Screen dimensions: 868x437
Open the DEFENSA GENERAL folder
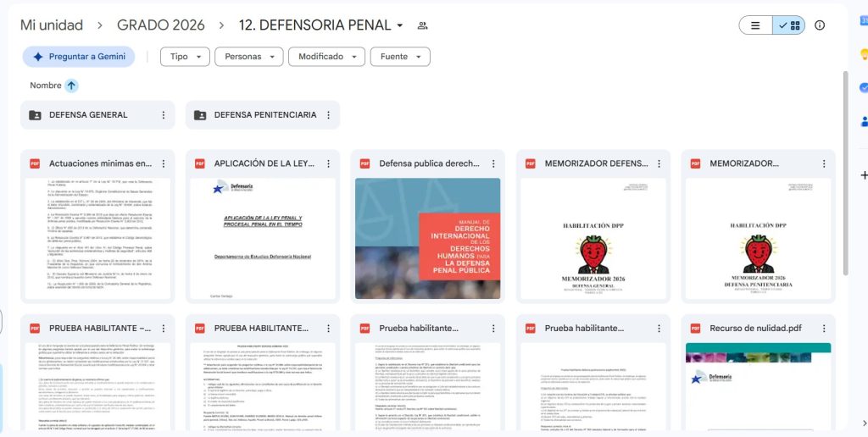click(x=97, y=115)
